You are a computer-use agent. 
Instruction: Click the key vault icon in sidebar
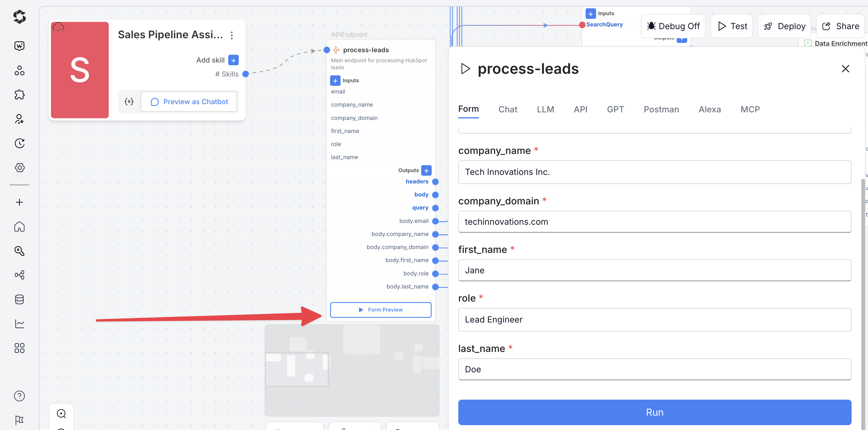[19, 251]
